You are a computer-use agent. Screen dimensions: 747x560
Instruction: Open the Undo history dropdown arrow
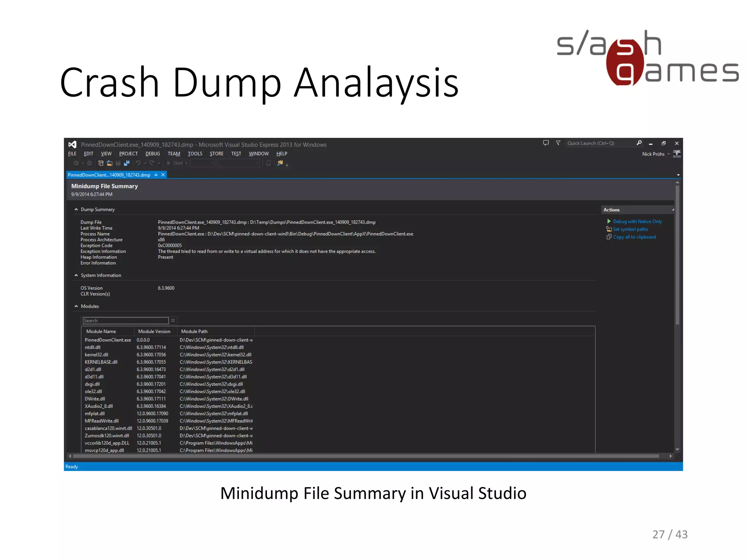click(x=145, y=163)
